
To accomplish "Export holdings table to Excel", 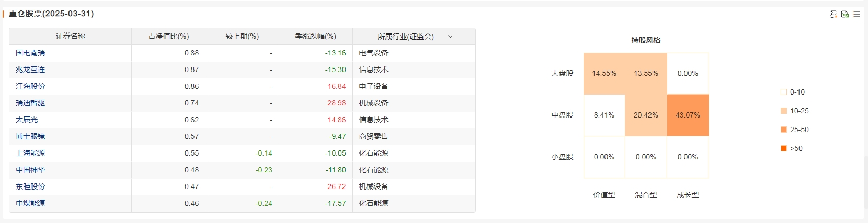I will coord(845,14).
